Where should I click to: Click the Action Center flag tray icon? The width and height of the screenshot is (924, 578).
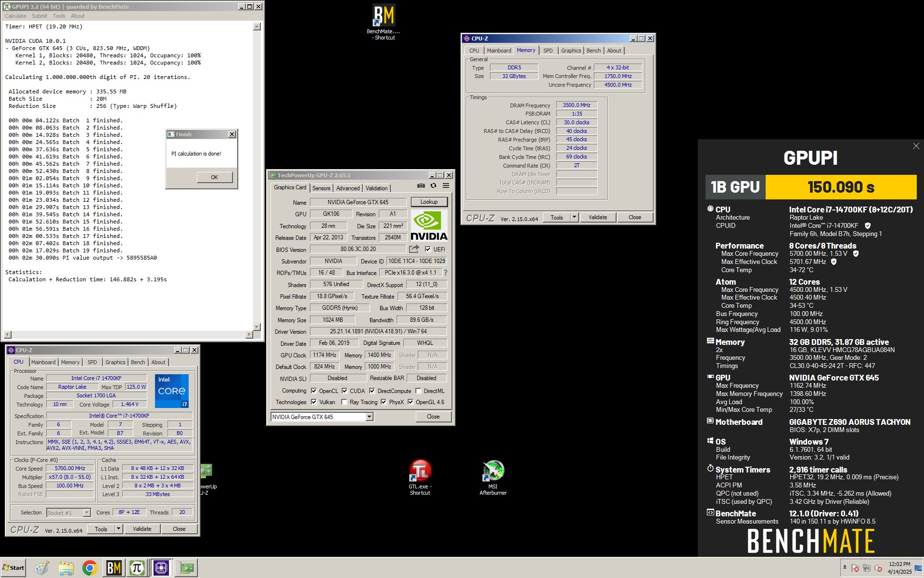855,568
